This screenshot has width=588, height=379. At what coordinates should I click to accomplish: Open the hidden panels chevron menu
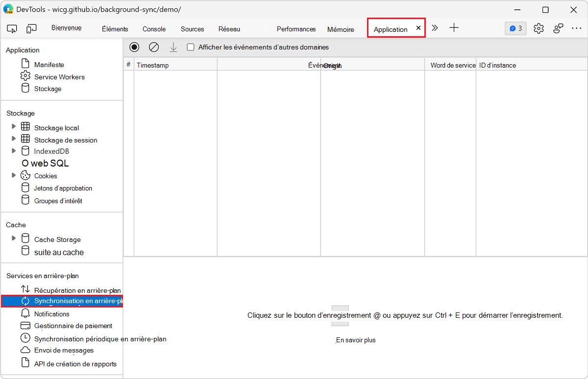click(x=435, y=28)
